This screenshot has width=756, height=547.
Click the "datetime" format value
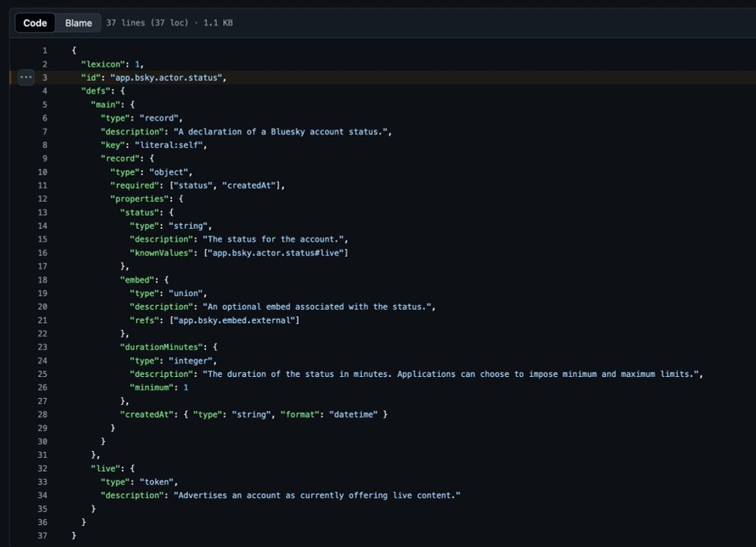click(x=353, y=415)
